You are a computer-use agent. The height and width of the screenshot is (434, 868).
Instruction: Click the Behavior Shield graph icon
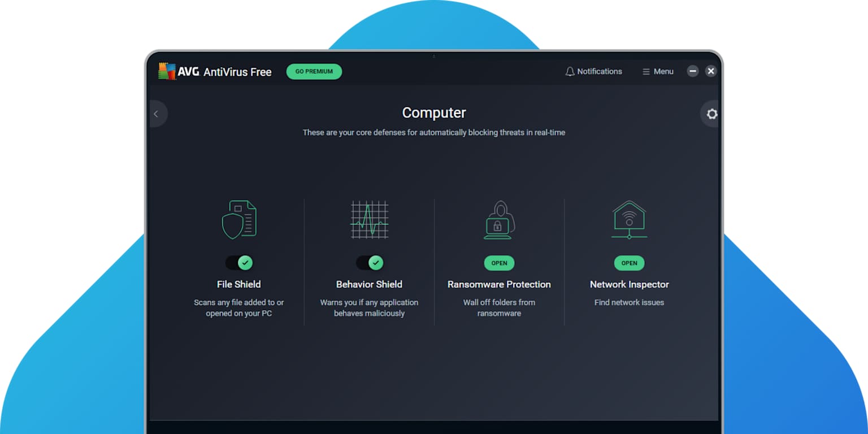[x=369, y=220]
